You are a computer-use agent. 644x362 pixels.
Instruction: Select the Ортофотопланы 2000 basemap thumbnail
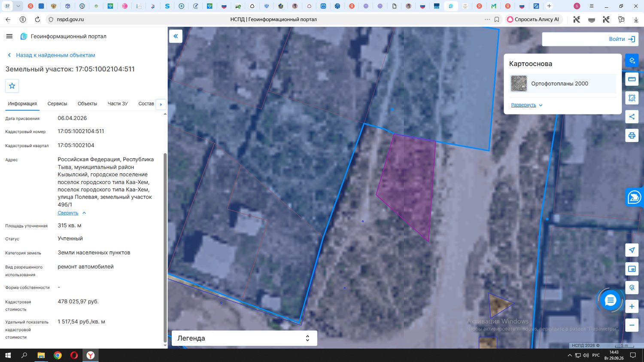click(519, 84)
